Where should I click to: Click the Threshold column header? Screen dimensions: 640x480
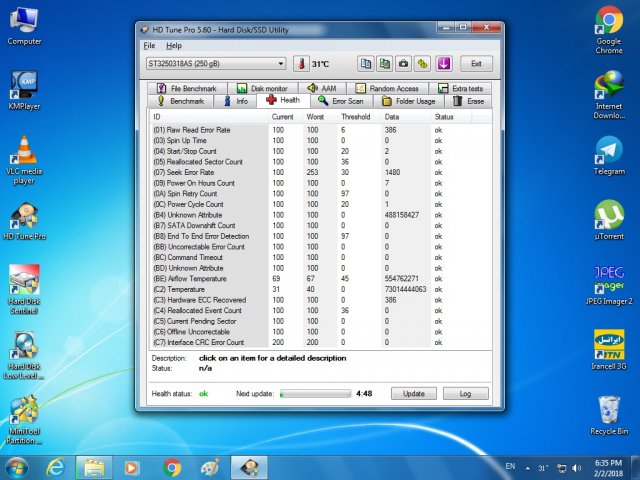coord(359,117)
